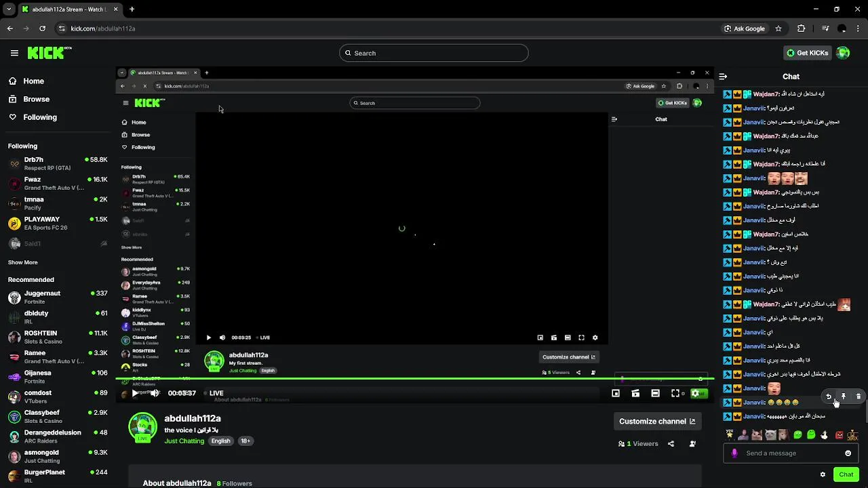The height and width of the screenshot is (488, 868).
Task: Pick the red angry face quick emote
Action: pos(839,435)
